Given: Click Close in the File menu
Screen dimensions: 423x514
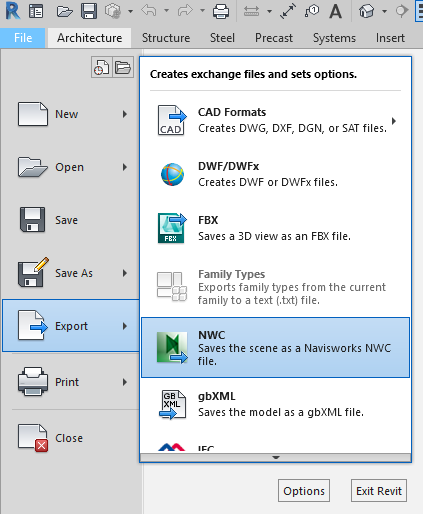Looking at the screenshot, I should click(x=71, y=438).
